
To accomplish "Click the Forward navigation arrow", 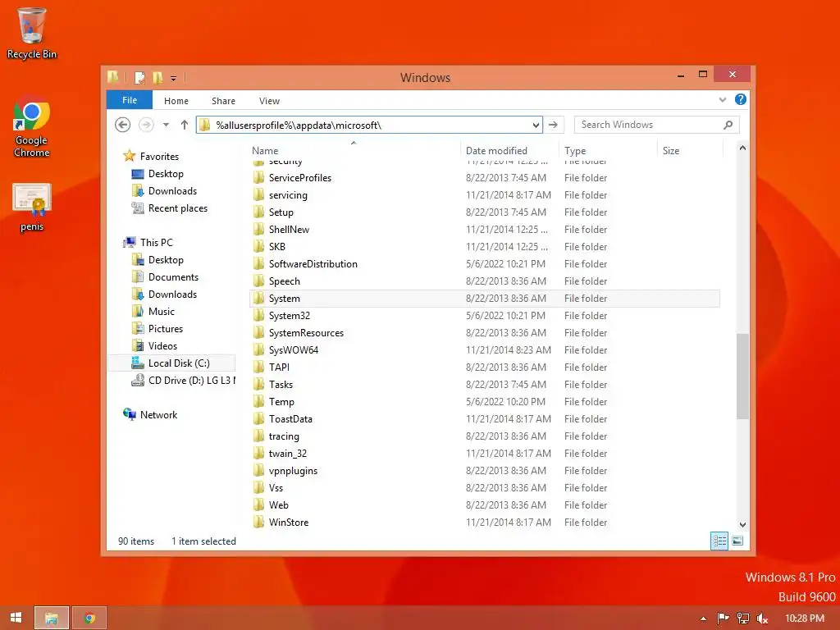I will [x=146, y=125].
